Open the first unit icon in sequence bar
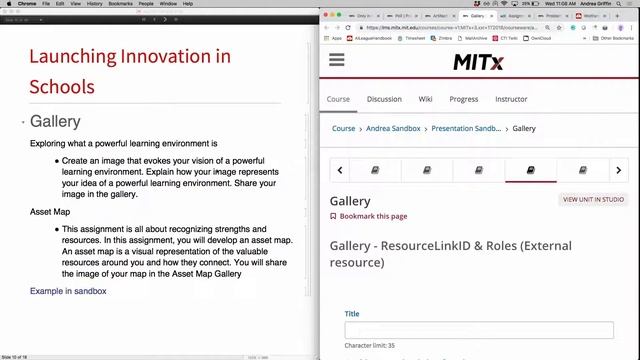 coord(375,170)
